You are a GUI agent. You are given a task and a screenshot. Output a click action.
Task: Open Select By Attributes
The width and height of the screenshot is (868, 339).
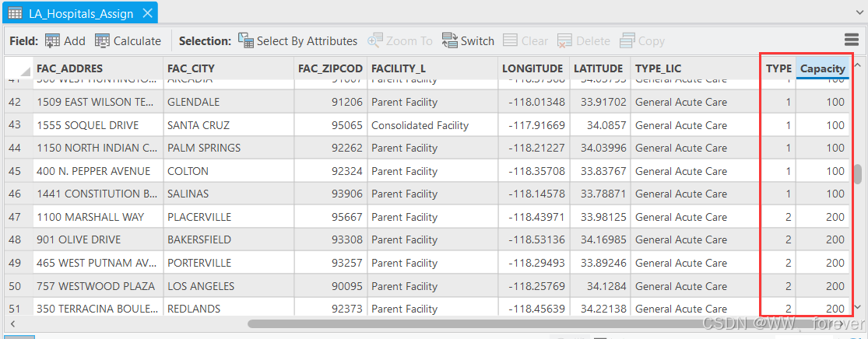[298, 41]
